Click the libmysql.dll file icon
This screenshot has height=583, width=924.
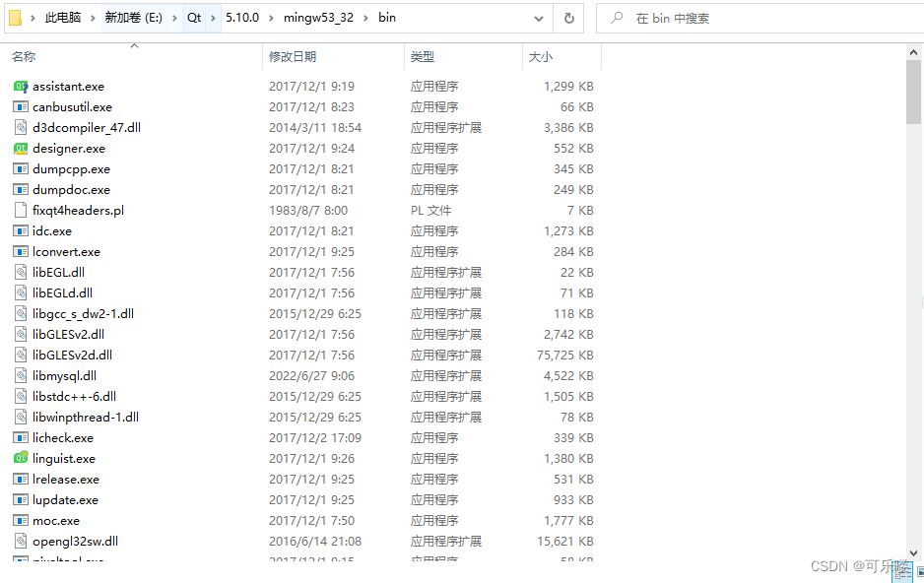point(21,376)
